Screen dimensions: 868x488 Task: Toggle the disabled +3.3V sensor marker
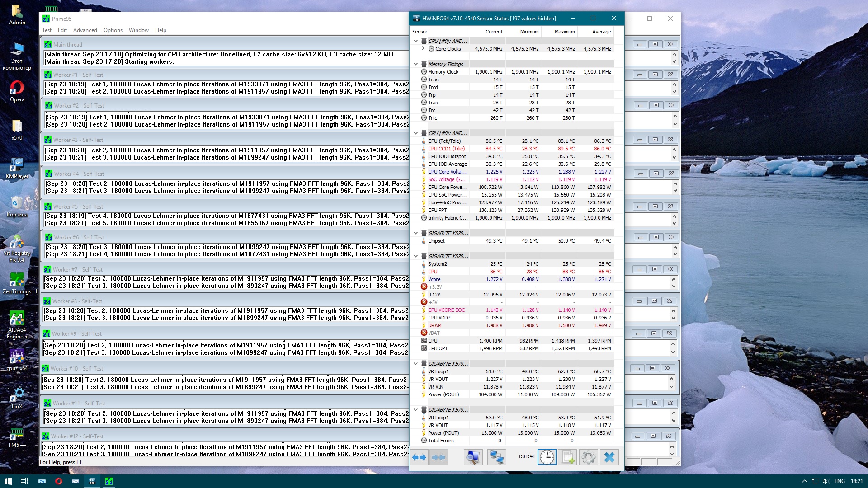(424, 287)
